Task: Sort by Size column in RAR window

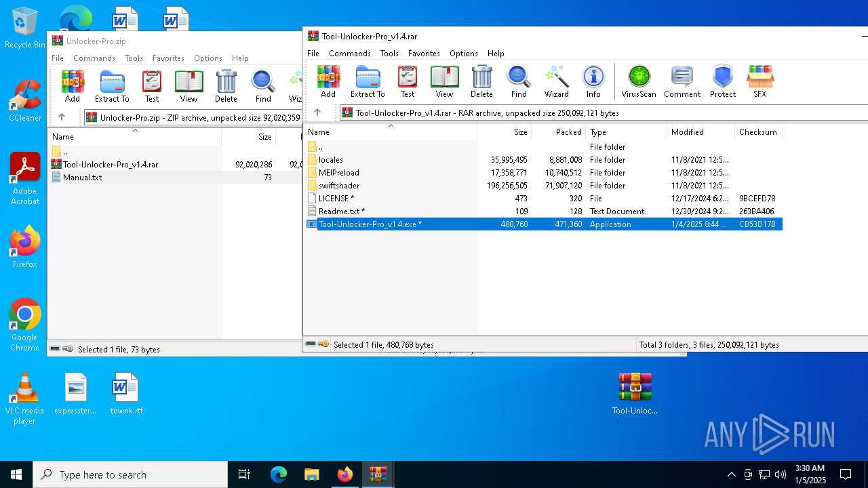Action: [504, 131]
